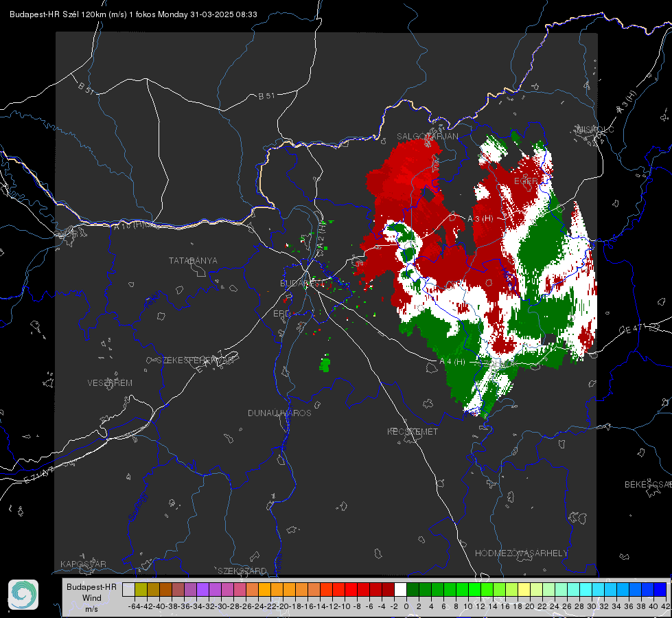Pick the light gray first legend swatch
Viewport: 672px width, 618px height.
(128, 589)
